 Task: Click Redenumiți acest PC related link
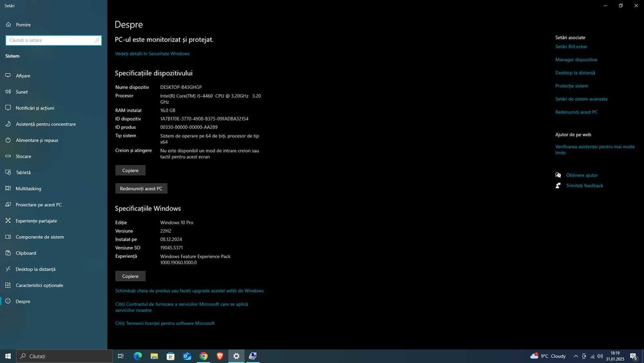tap(576, 112)
